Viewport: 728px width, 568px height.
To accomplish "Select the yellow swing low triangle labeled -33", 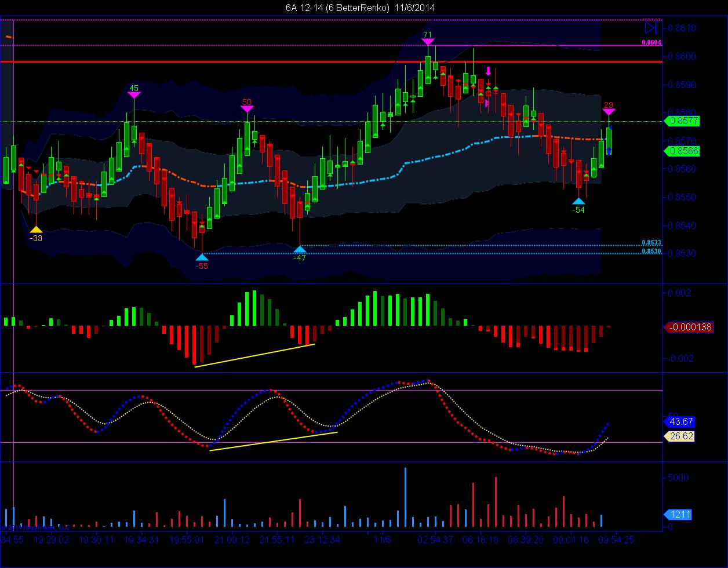I will [36, 230].
